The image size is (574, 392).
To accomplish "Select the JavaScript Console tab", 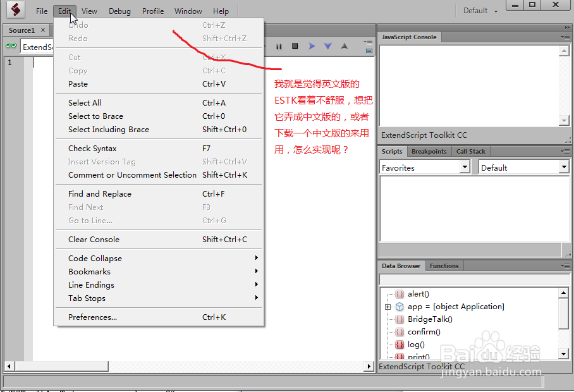I will click(x=409, y=37).
